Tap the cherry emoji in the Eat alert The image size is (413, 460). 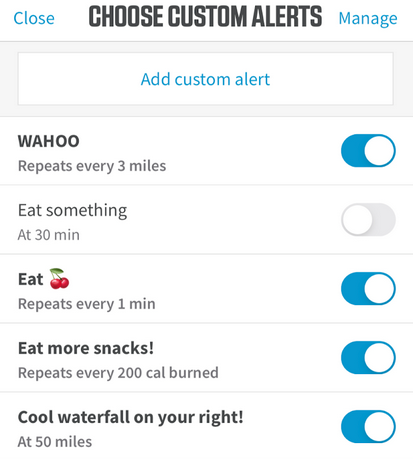59,279
